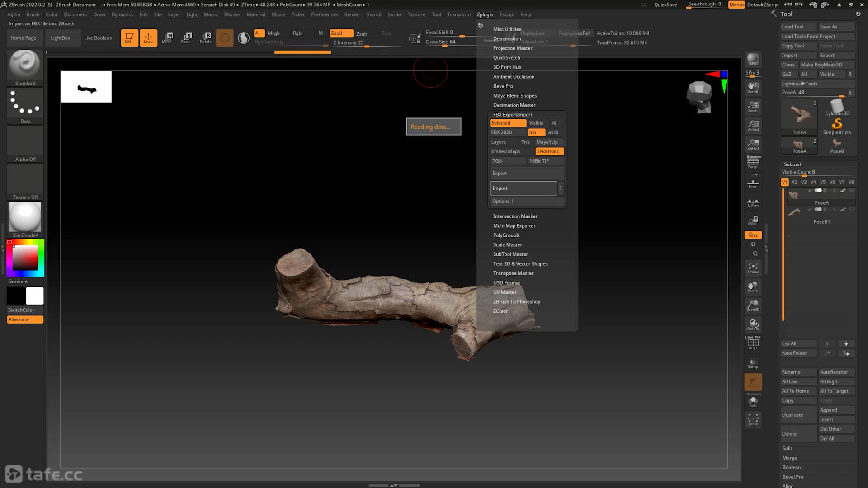
Task: Click UV Master in Zplugin list
Action: (505, 292)
